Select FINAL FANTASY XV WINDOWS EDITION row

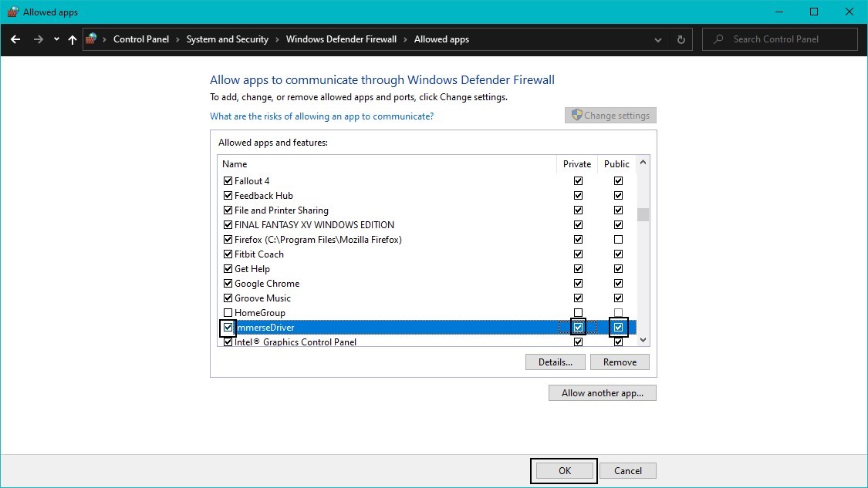[x=315, y=224]
